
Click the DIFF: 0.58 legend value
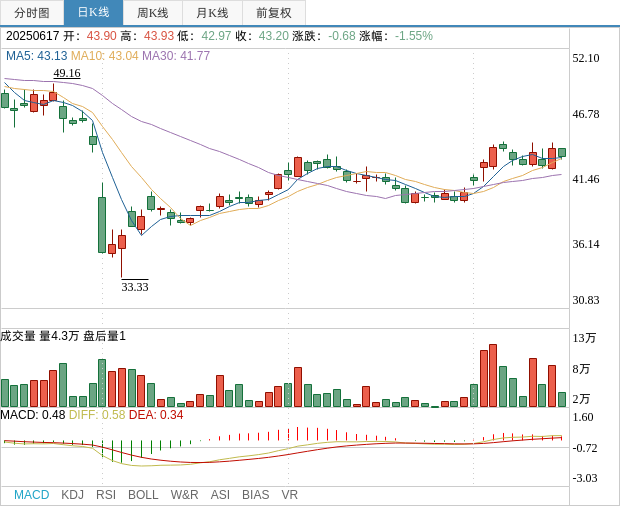97,415
